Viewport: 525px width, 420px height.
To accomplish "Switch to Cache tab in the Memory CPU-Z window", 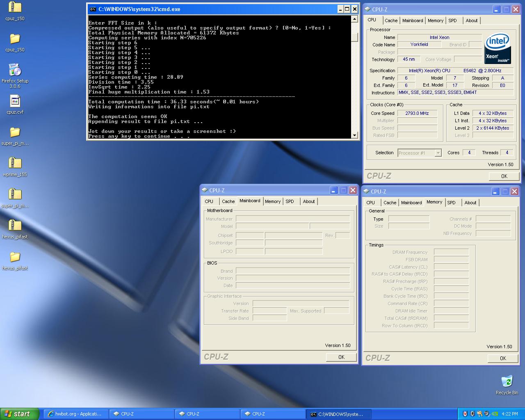I will pos(390,203).
